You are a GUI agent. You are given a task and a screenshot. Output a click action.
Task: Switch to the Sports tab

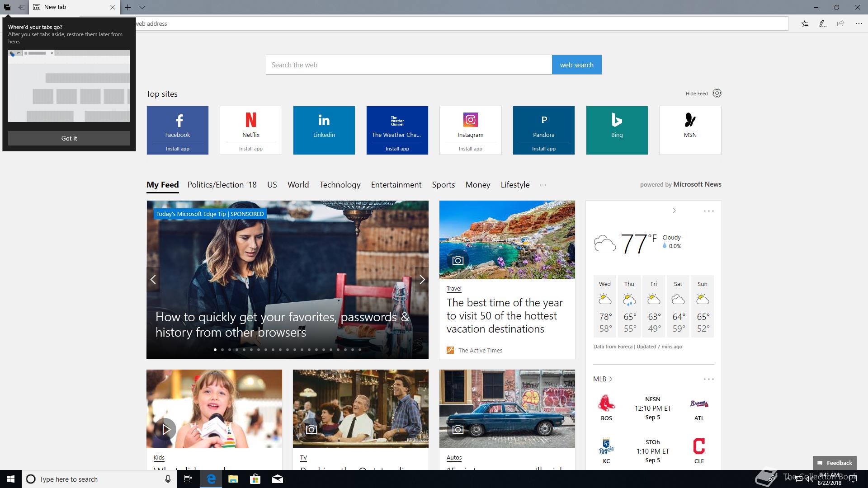(443, 185)
